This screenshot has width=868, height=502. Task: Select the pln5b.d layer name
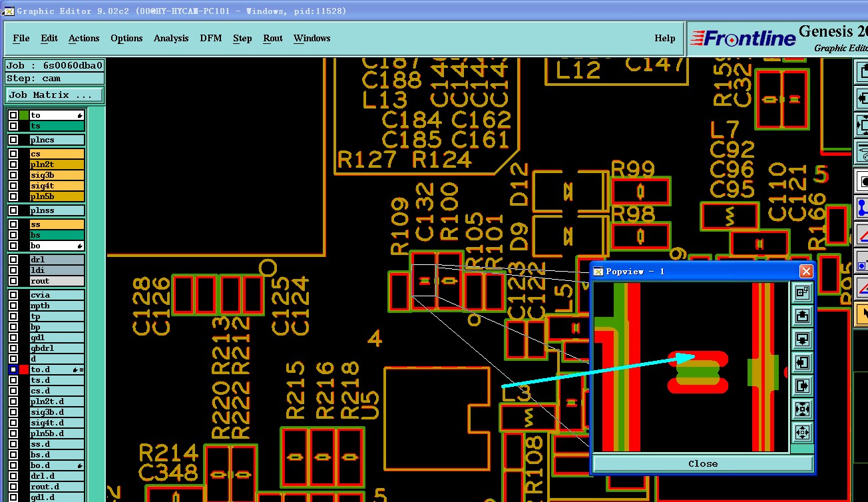(57, 433)
